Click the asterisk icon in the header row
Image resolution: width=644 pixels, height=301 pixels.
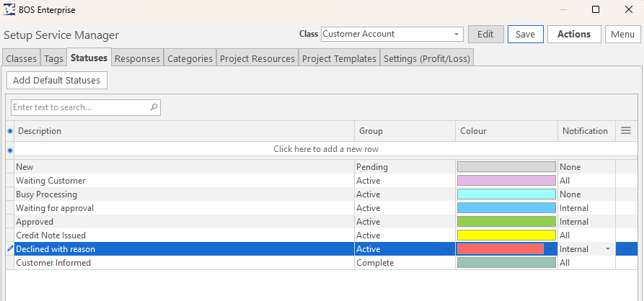10,131
